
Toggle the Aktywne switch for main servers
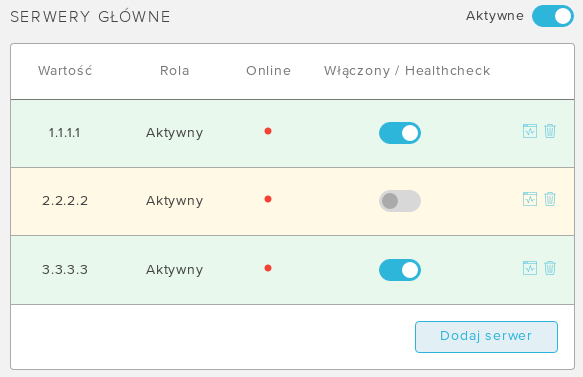point(553,16)
